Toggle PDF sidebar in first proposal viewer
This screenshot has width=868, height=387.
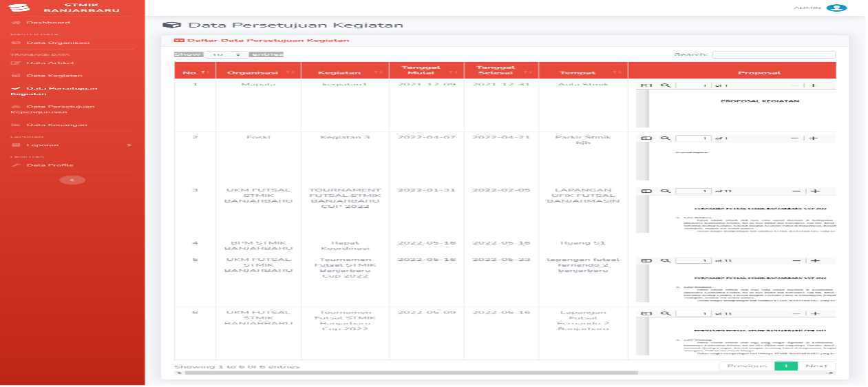click(x=646, y=85)
